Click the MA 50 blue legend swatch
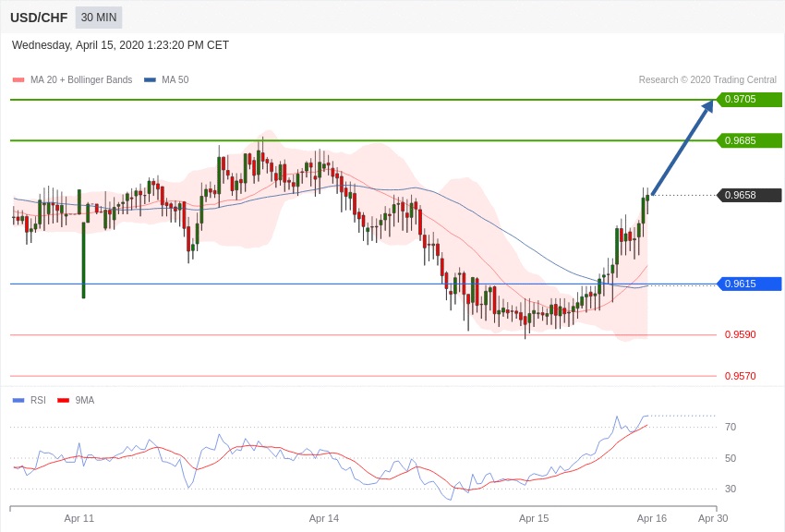 [x=150, y=79]
